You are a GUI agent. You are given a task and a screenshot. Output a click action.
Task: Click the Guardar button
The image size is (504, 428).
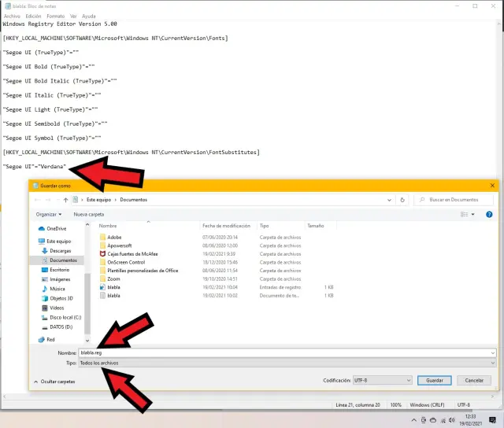click(434, 380)
